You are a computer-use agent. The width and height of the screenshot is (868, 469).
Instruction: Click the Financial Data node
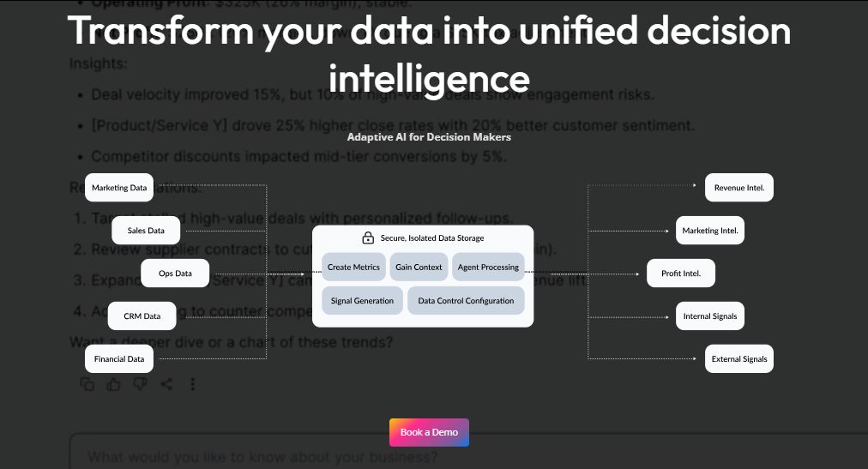[119, 359]
